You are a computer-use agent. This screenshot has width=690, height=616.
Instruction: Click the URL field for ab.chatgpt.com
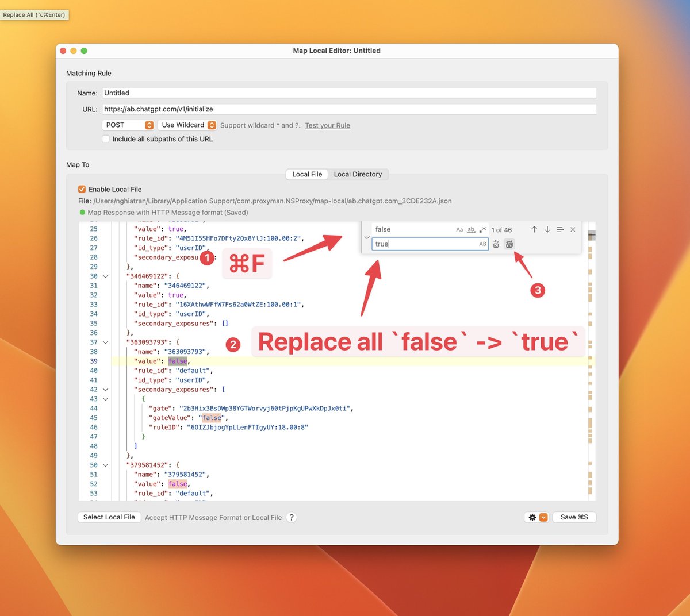(x=349, y=109)
